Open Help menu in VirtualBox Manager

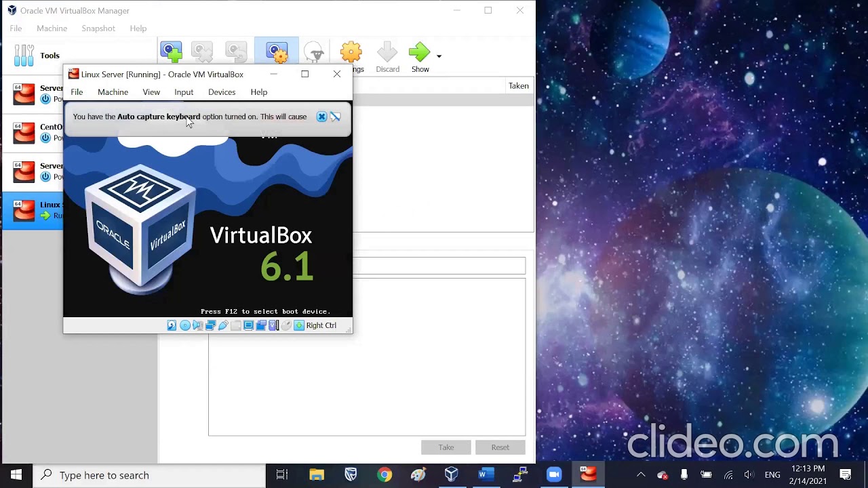(x=138, y=28)
